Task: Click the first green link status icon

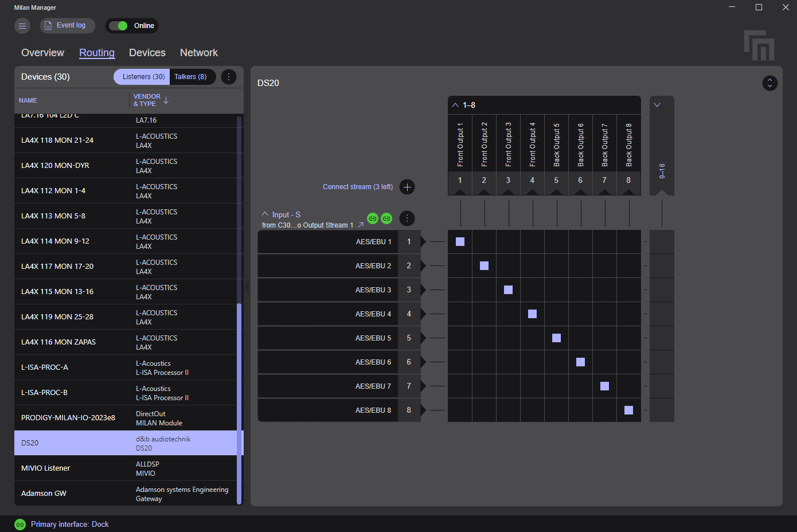Action: point(373,218)
